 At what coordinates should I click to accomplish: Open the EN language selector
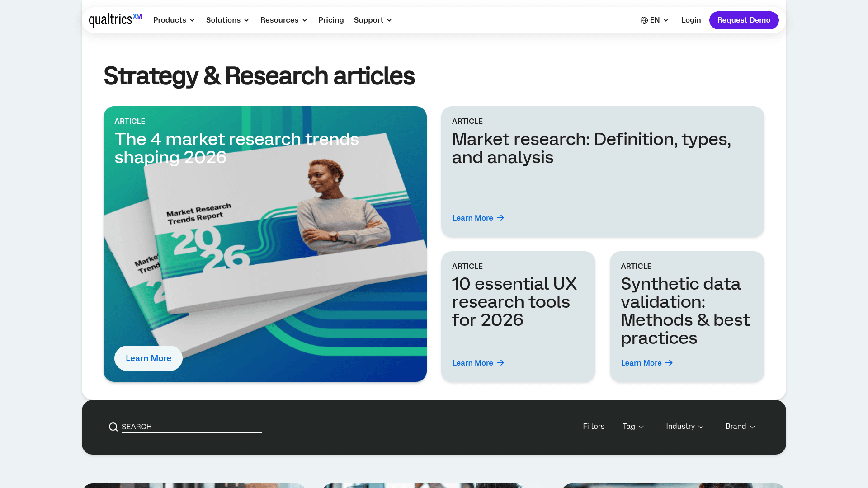655,20
